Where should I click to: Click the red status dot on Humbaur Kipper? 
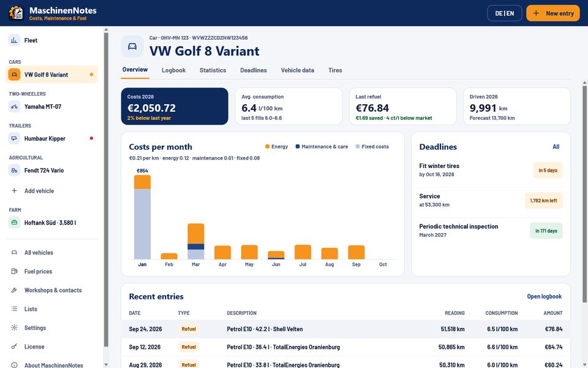pos(91,138)
